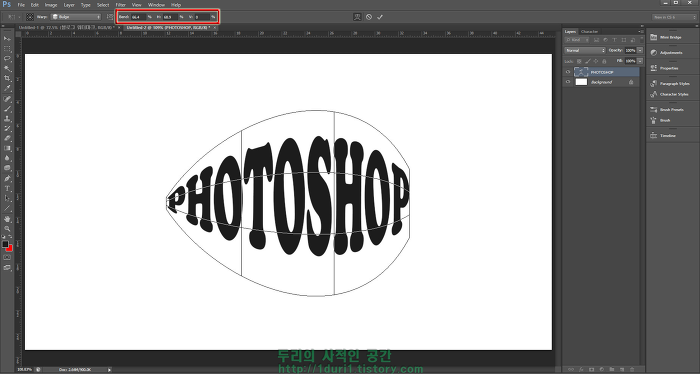
Task: Select the Dodge tool
Action: (7, 167)
